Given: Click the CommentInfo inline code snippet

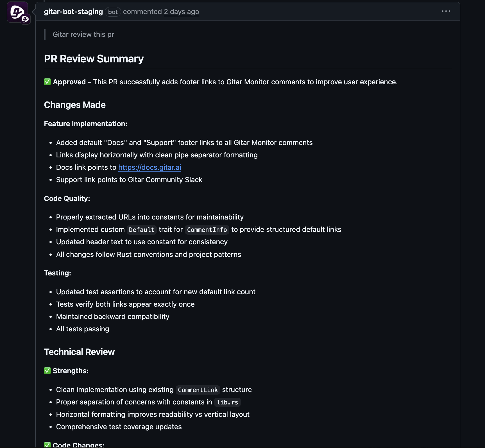Looking at the screenshot, I should click(x=207, y=230).
